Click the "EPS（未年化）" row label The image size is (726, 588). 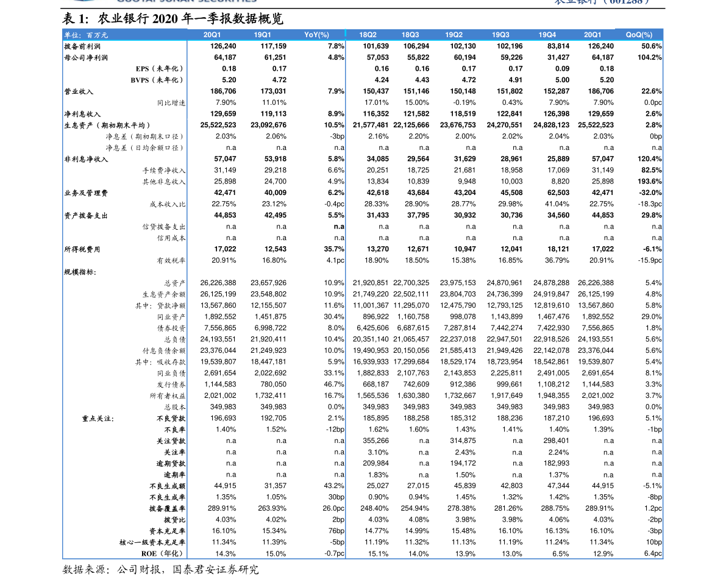(x=160, y=69)
